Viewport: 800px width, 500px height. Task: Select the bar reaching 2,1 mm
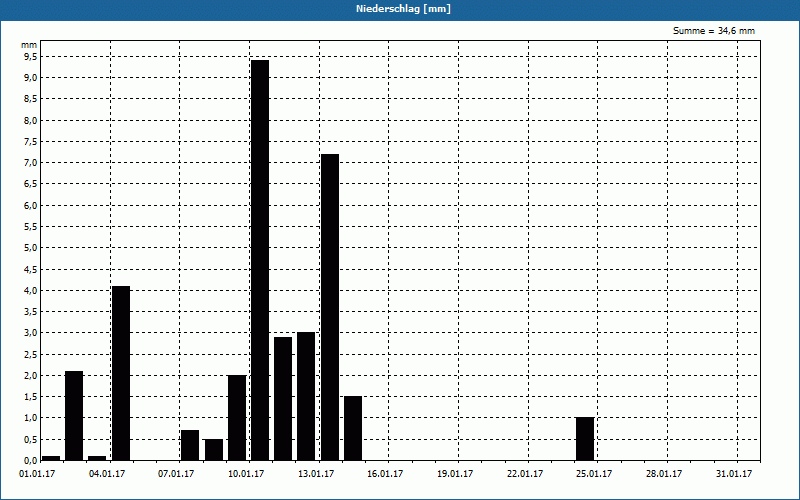coord(74,416)
